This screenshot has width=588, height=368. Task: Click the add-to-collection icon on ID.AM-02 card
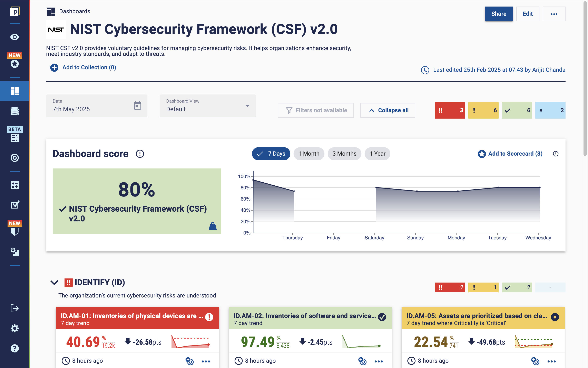[x=362, y=361]
